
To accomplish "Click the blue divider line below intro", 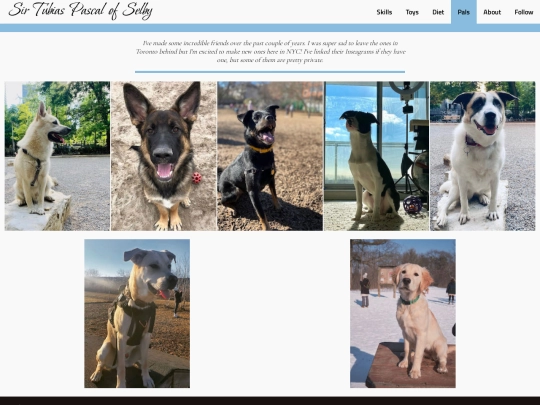I will coord(270,72).
